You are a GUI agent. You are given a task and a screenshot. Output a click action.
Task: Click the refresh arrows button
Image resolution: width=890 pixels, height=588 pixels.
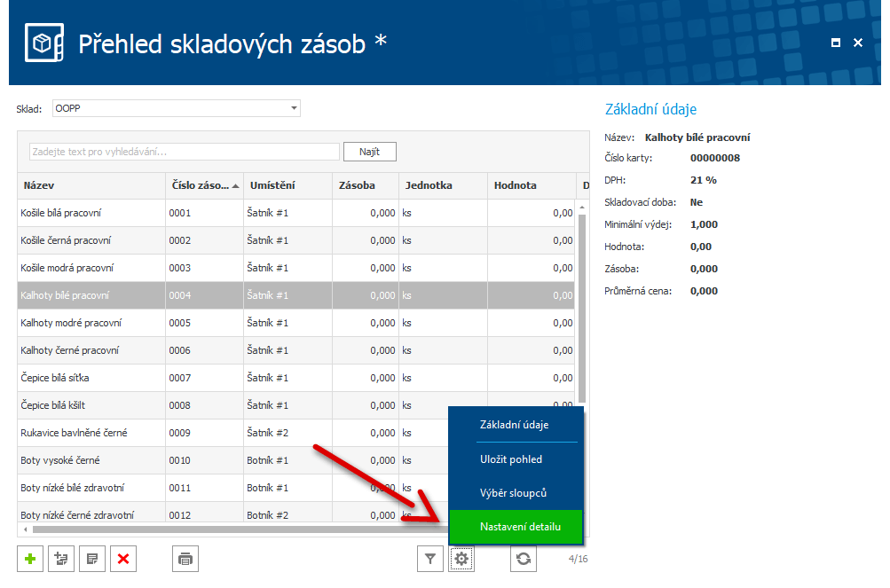[x=524, y=559]
